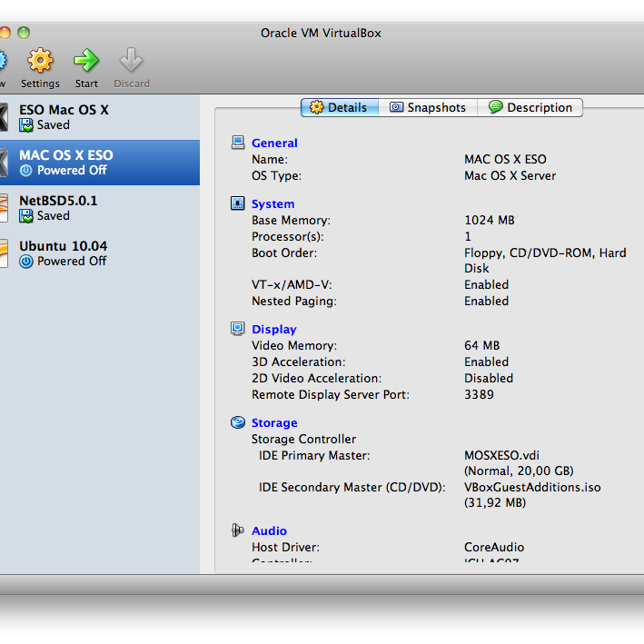Click the green Start arrow
This screenshot has width=644, height=644.
(x=86, y=62)
